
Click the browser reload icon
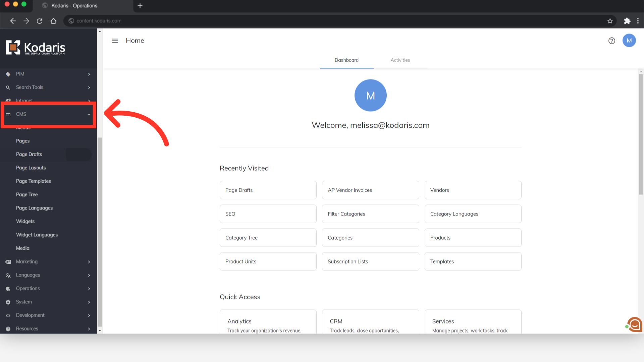click(40, 21)
